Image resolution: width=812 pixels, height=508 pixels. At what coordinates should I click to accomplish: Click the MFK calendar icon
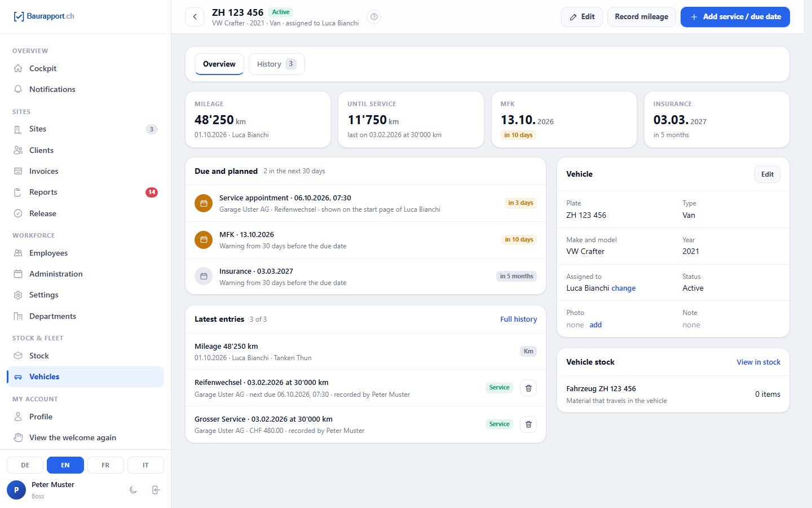click(204, 240)
